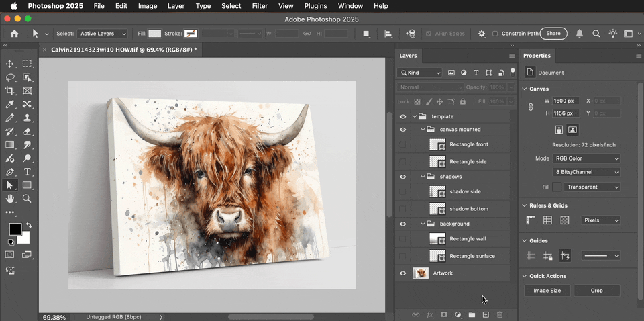Image resolution: width=644 pixels, height=321 pixels.
Task: Toggle Quick Mask mode
Action: pyautogui.click(x=10, y=255)
